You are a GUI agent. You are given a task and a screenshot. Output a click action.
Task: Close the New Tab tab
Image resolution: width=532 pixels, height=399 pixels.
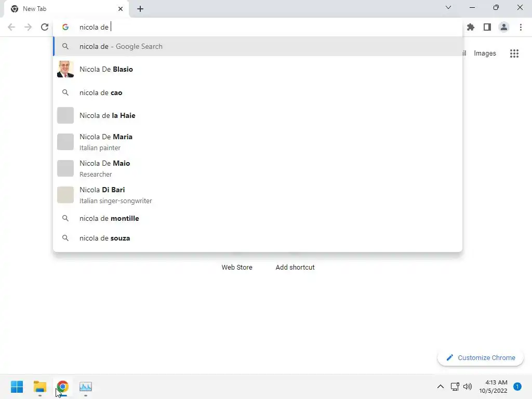pyautogui.click(x=121, y=9)
